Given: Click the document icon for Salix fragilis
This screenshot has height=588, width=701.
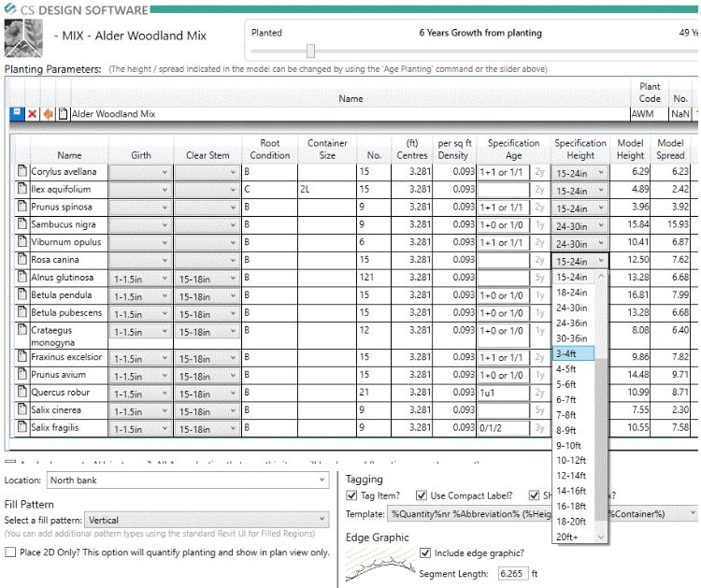Looking at the screenshot, I should [21, 427].
